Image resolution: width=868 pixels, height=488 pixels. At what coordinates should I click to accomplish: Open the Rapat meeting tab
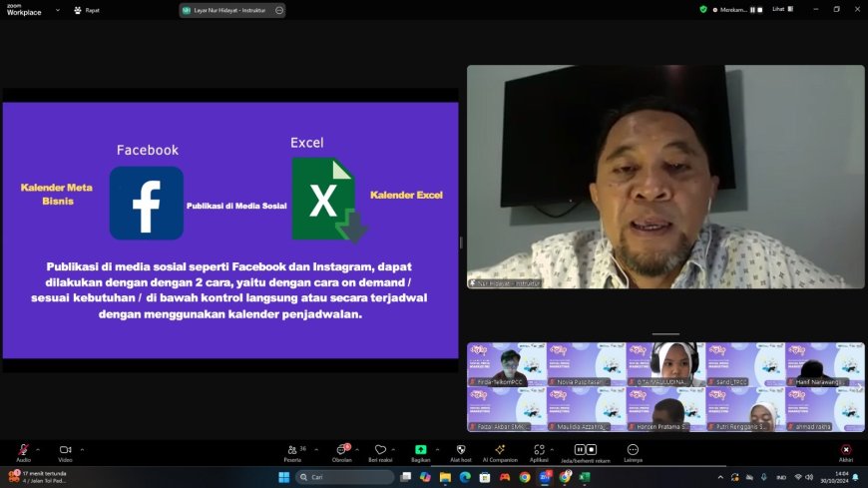pyautogui.click(x=87, y=10)
